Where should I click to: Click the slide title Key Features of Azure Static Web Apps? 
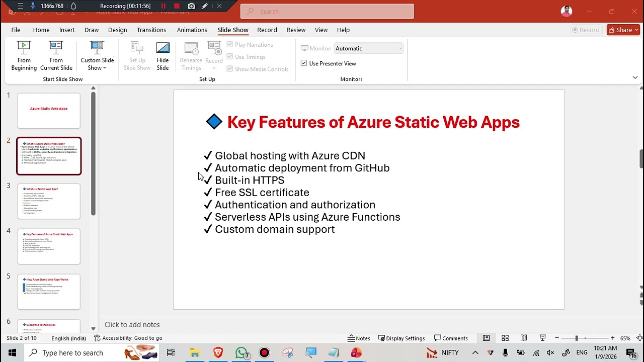tap(373, 122)
